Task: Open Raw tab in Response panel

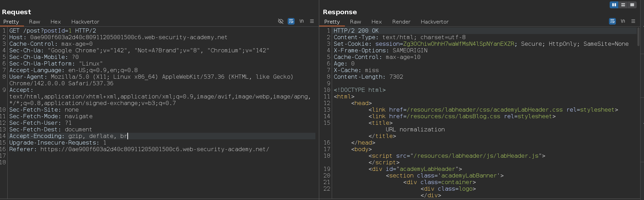Action: pyautogui.click(x=355, y=22)
